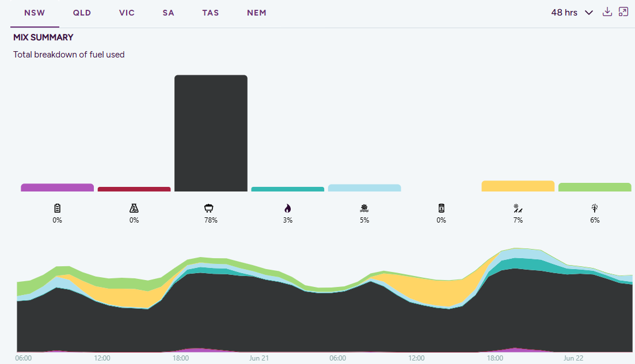Expand the chevron next to 48 hrs
Screen dimensions: 635x364
point(589,13)
